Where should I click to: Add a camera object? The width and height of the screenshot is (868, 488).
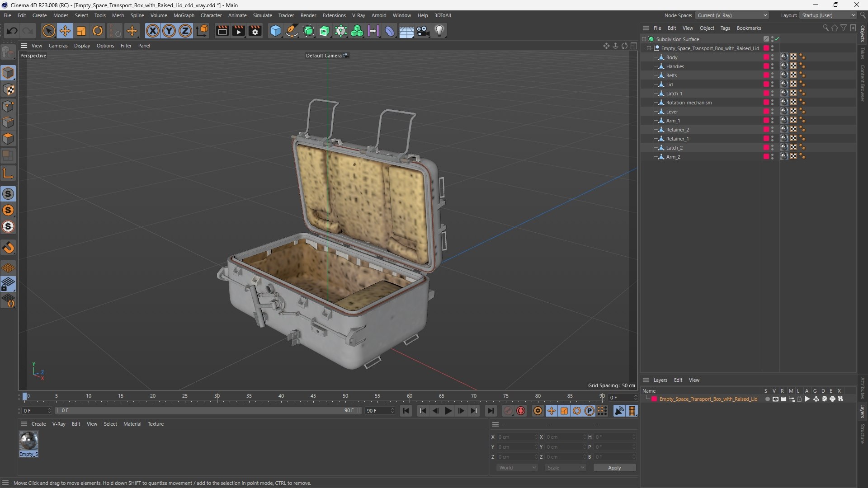[x=423, y=31]
